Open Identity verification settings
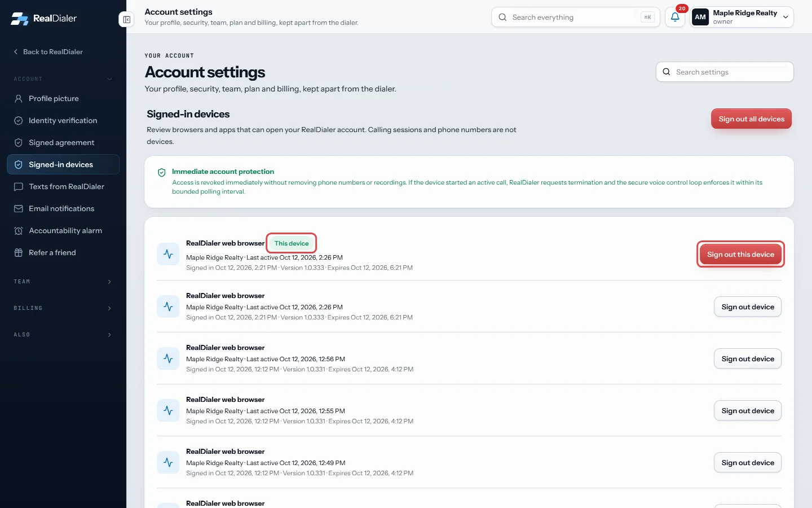Image resolution: width=812 pixels, height=508 pixels. click(63, 120)
